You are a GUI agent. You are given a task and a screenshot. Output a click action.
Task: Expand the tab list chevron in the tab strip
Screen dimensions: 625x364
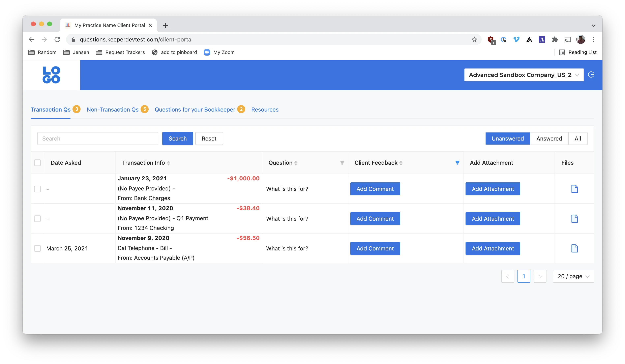click(594, 25)
